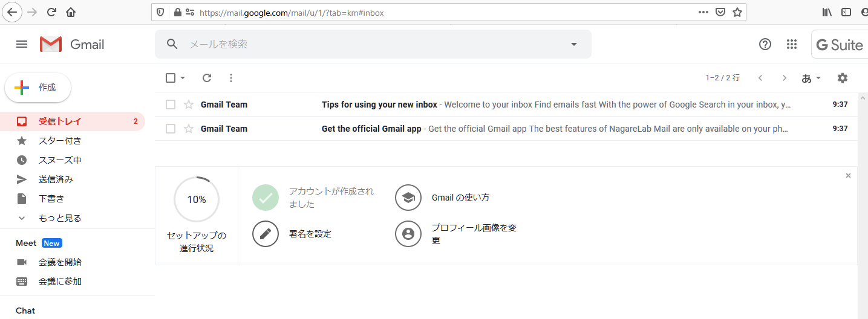Open page actions three-dot menu in URL bar
The width and height of the screenshot is (868, 319).
coord(703,12)
